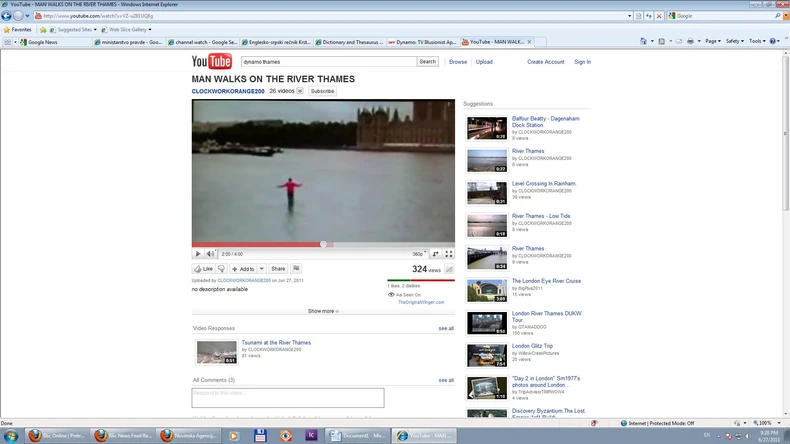This screenshot has height=444, width=790.
Task: Switch to Dictionary and Thesaurus tab
Action: pos(349,42)
